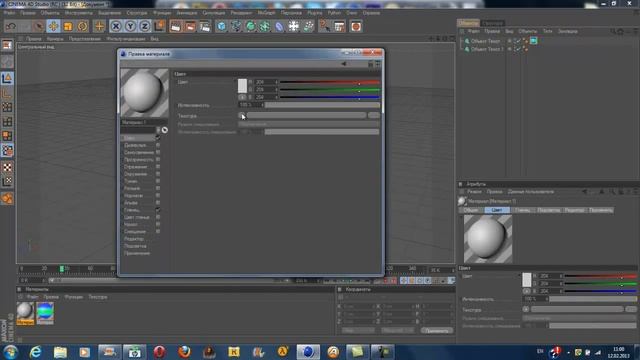Toggle the X axis lock
The image size is (640, 360).
[x=116, y=27]
